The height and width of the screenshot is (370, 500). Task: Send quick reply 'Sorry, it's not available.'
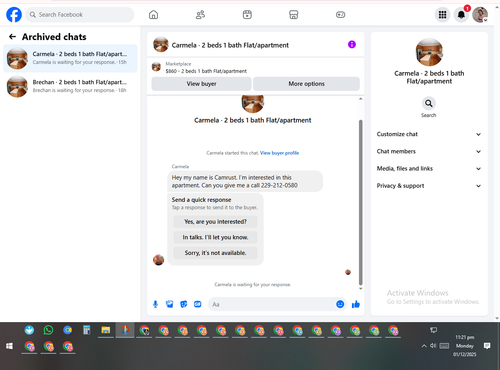pos(215,253)
